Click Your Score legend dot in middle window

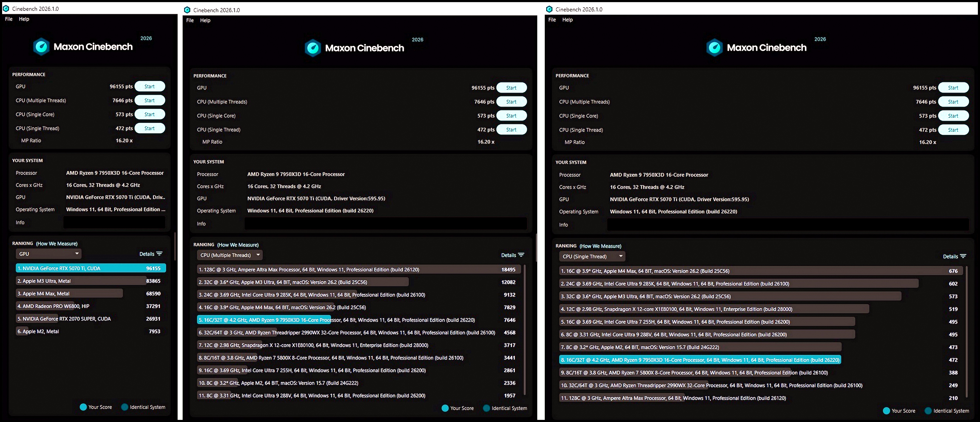[x=445, y=408]
